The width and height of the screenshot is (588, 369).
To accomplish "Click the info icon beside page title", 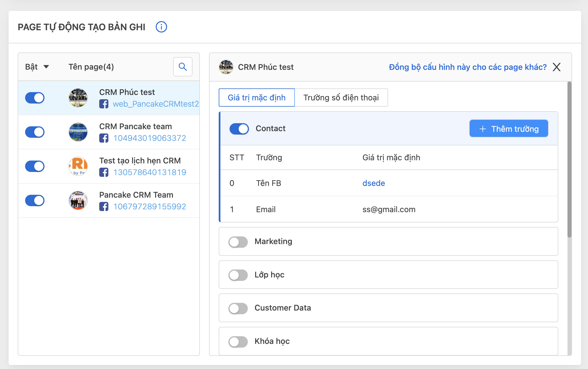I will pyautogui.click(x=161, y=27).
